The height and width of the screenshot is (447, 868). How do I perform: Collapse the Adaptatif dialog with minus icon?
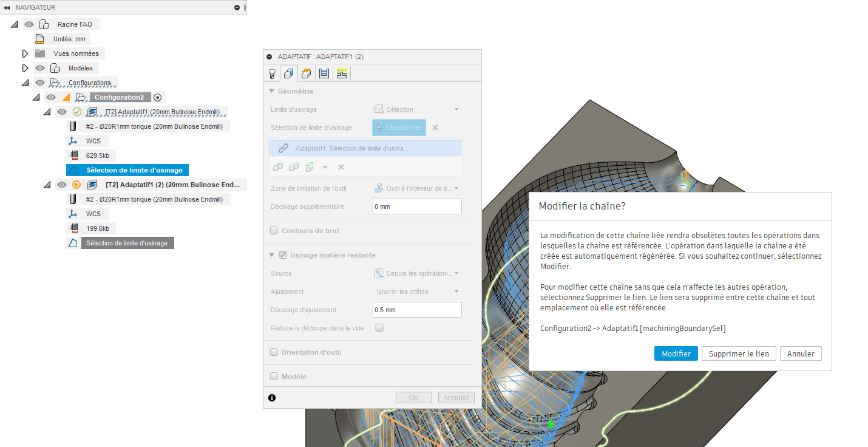tap(270, 56)
